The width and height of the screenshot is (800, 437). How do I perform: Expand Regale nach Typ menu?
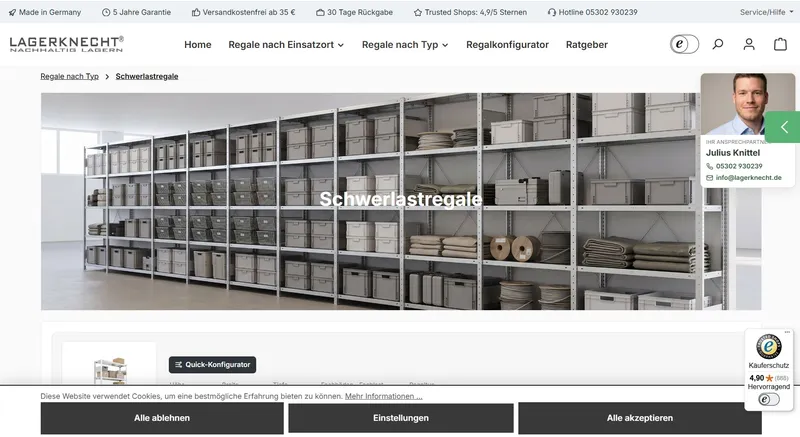pyautogui.click(x=405, y=45)
